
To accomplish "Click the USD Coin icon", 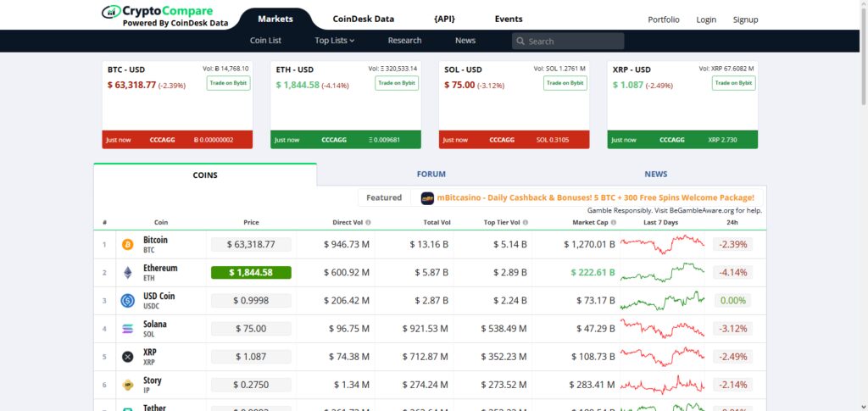I will coord(128,301).
